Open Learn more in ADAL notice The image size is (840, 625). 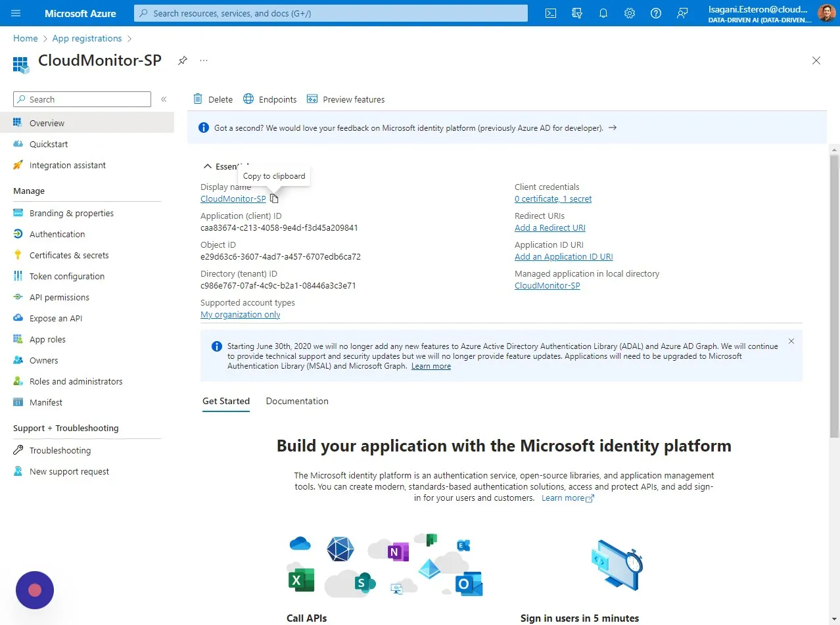coord(431,366)
